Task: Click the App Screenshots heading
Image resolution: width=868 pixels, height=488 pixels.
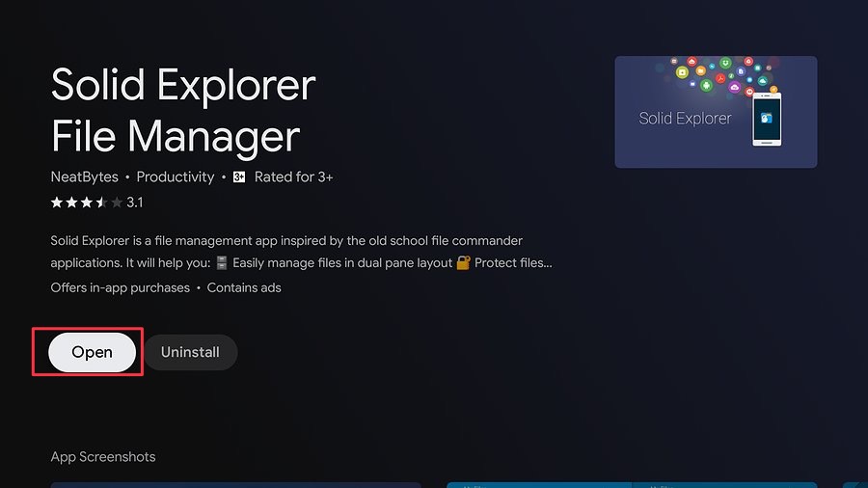Action: tap(103, 457)
